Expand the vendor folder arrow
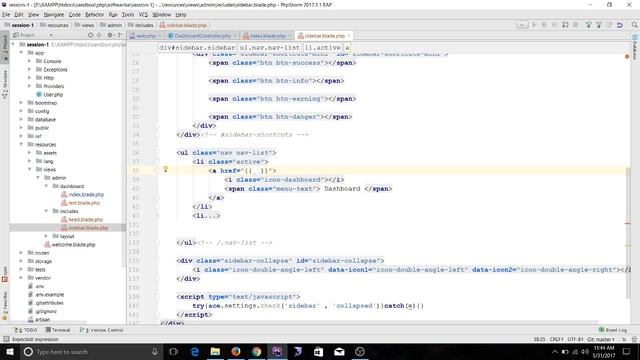Screen dimensions: 640x360 pos(22,278)
